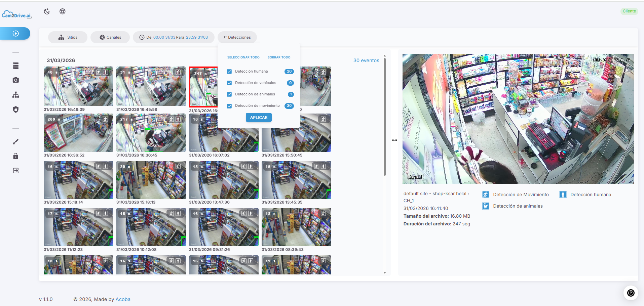Uncheck Detección de vehículos checkbox
Screen dimensions: 644x306
(229, 83)
